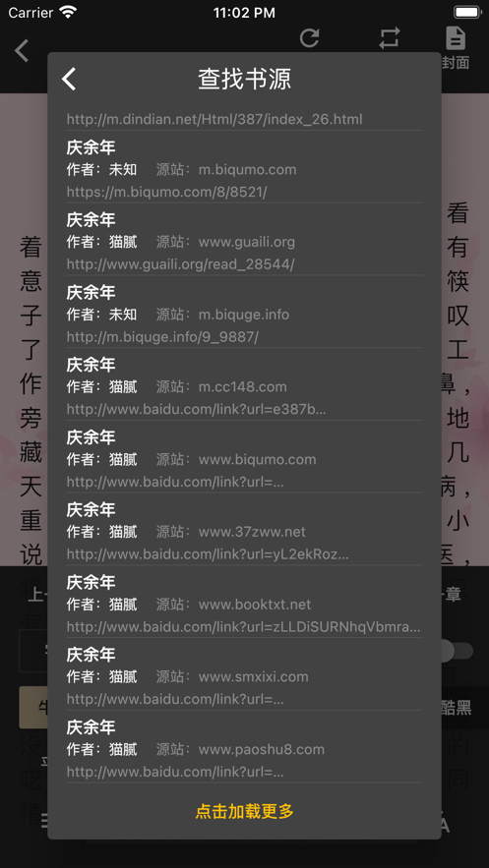
Task: Open the 封面 document icon
Action: click(x=456, y=38)
